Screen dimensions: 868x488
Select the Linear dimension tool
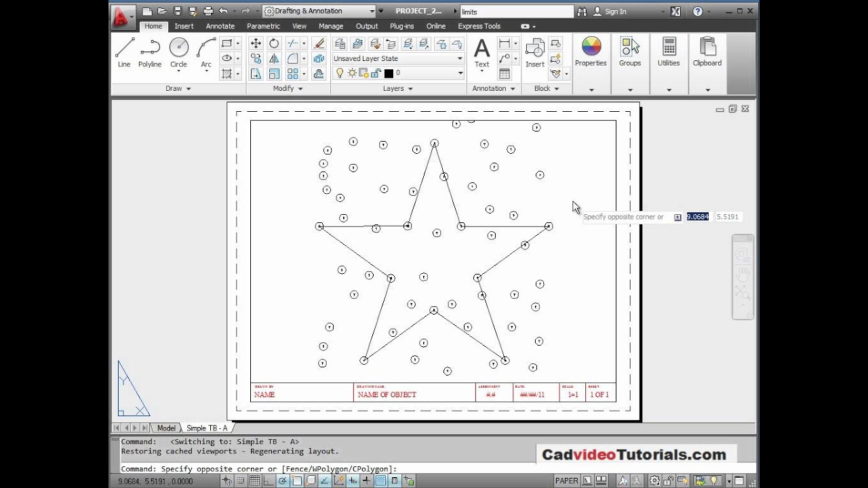click(x=505, y=43)
